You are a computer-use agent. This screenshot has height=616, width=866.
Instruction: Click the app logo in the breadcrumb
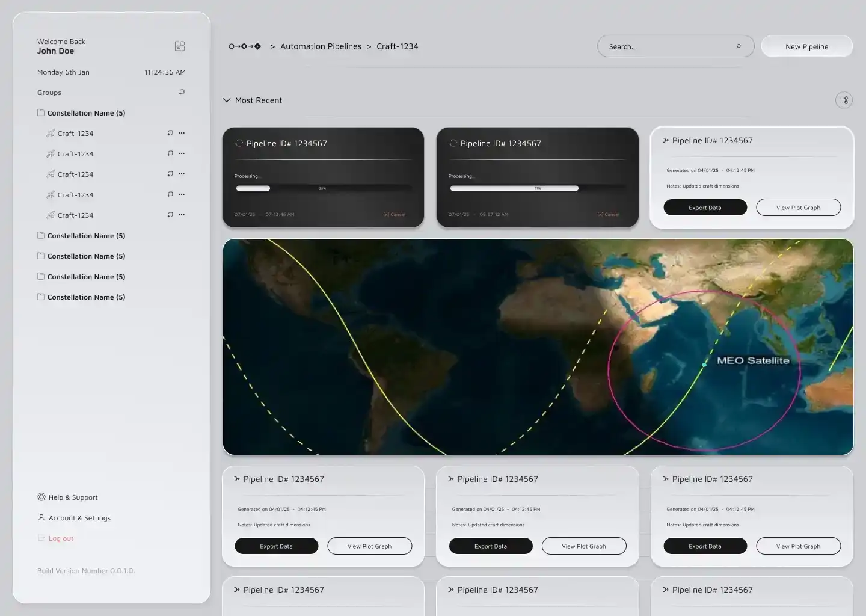tap(245, 46)
